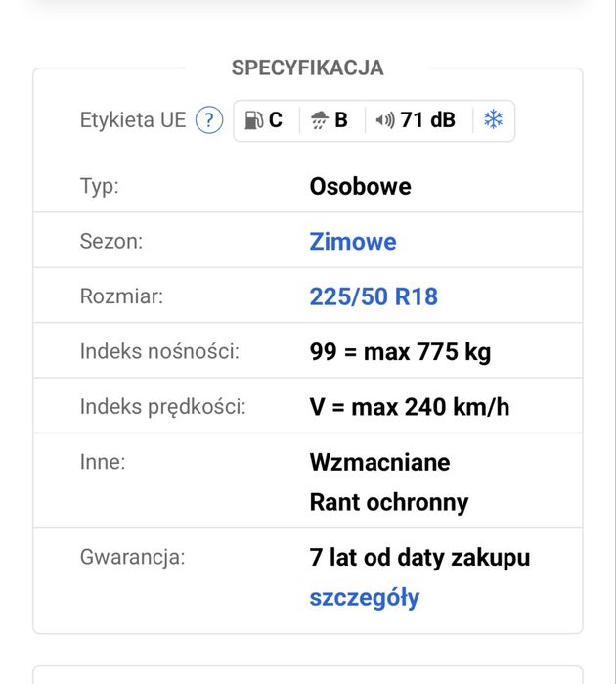Click the SPECYFIKACJA section heading
The image size is (616, 684).
coord(307,68)
